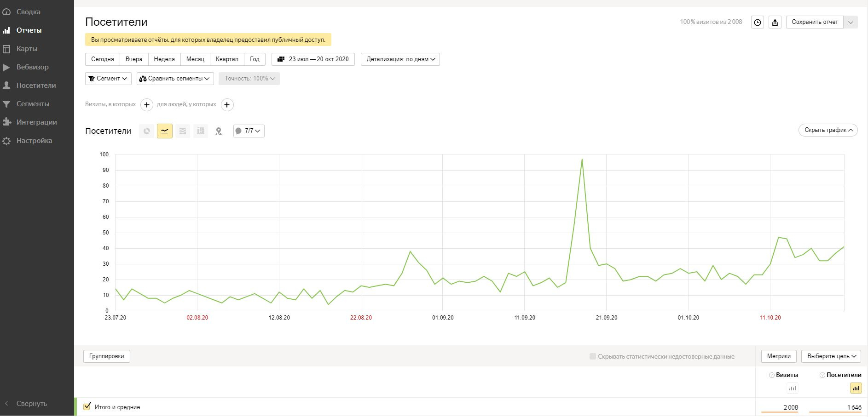Click the export/share report icon
868x417 pixels.
775,22
